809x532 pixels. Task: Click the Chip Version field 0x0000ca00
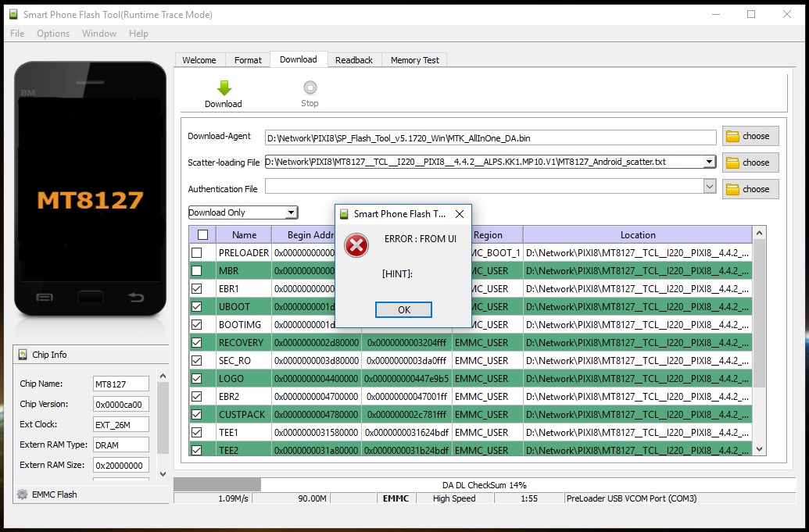pos(120,404)
